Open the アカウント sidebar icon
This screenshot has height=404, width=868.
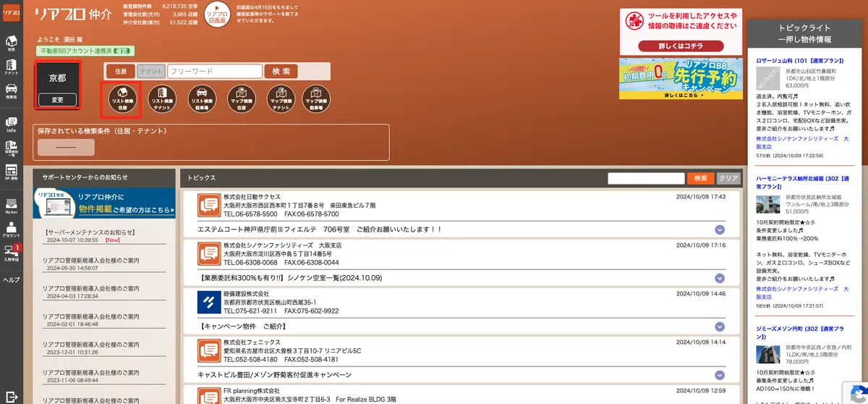tap(11, 230)
